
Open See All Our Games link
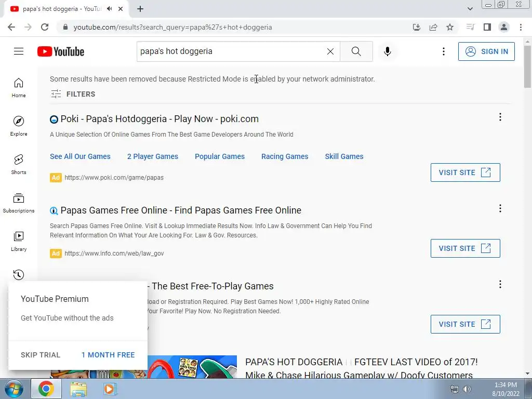[x=80, y=156]
